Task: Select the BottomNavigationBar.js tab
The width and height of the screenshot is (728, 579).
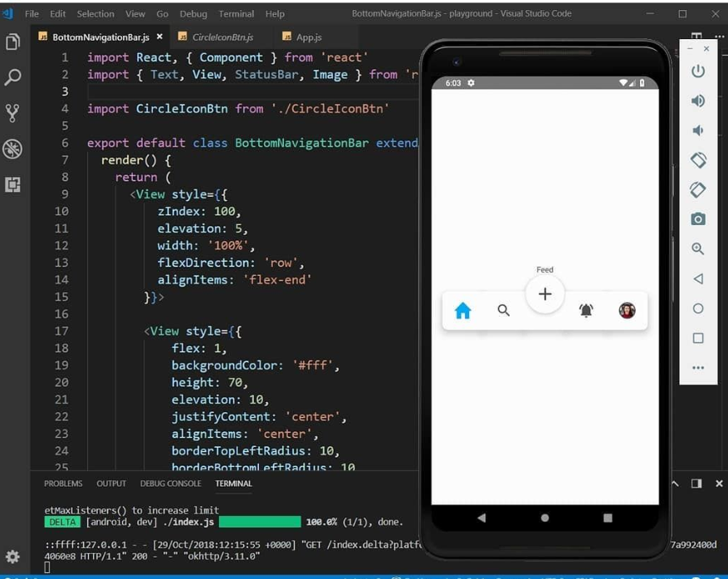Action: [100, 37]
